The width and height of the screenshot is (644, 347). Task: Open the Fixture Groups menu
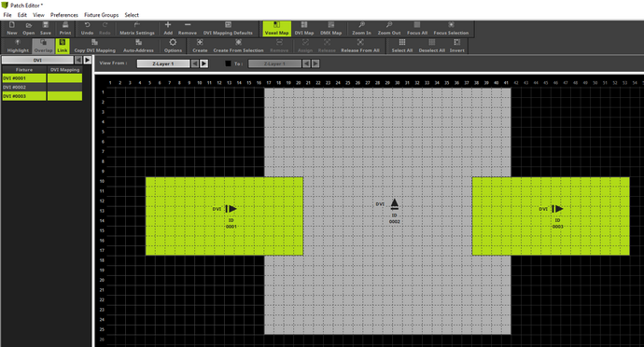click(x=102, y=15)
